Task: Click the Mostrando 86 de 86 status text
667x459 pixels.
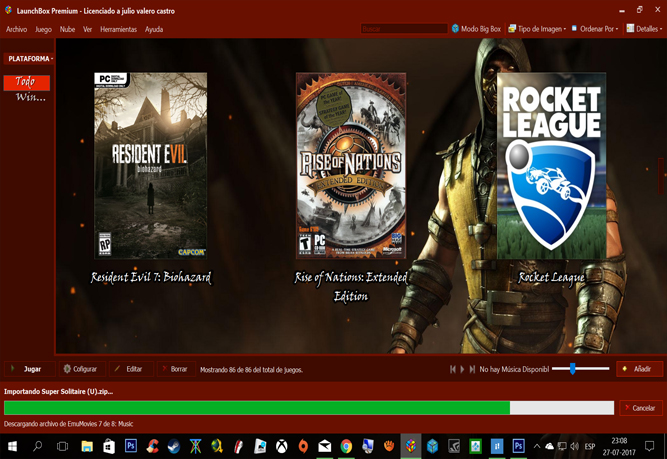Action: 251,370
